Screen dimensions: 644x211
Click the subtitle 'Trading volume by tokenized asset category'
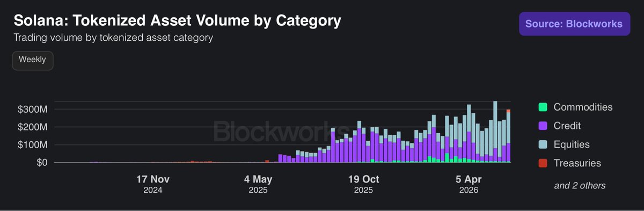tap(113, 38)
